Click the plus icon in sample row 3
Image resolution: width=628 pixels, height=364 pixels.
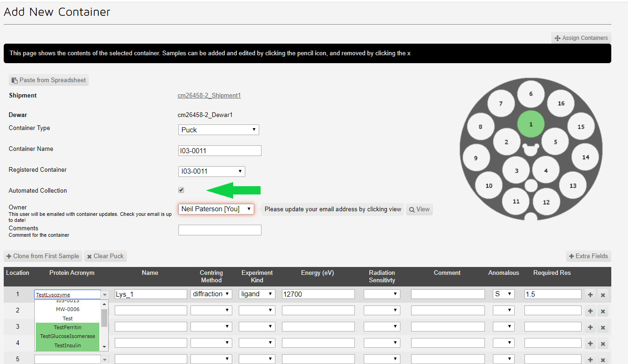tap(590, 327)
